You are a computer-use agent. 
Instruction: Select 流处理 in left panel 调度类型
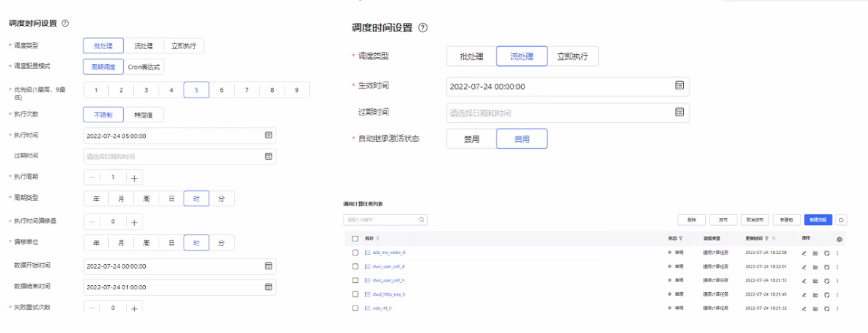143,45
